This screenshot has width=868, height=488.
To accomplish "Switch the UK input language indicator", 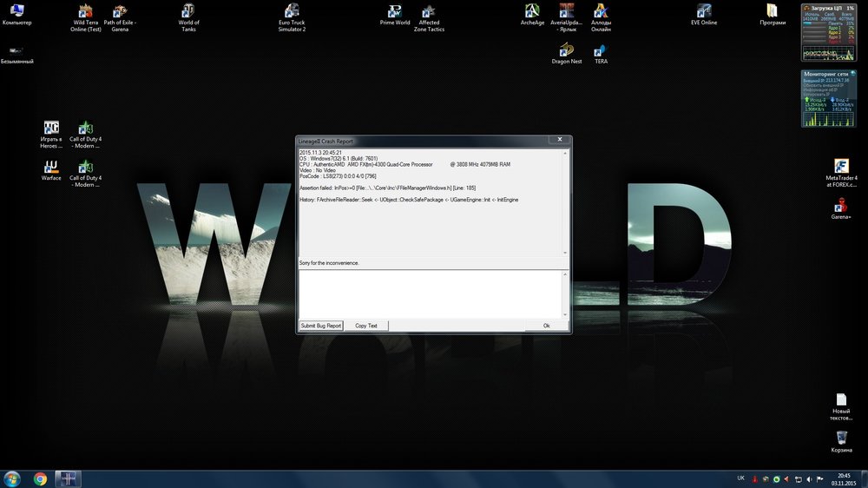I will pyautogui.click(x=740, y=478).
